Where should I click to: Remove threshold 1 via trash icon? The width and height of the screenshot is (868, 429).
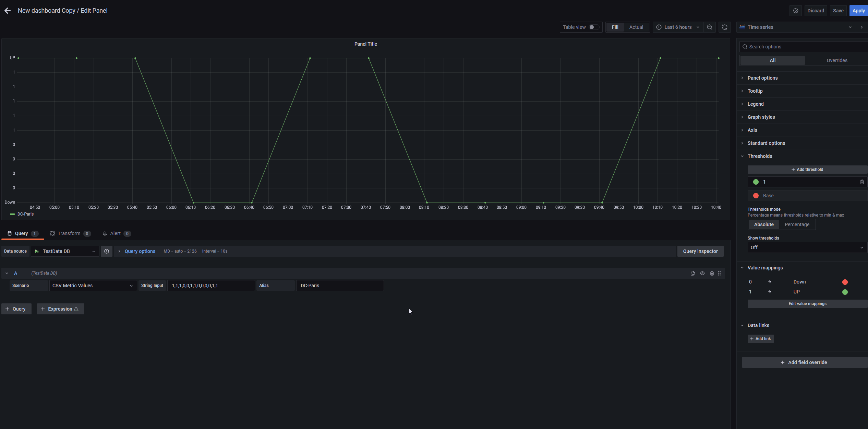pos(862,182)
